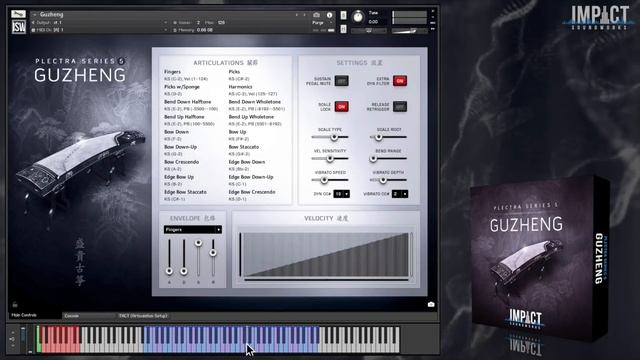Image resolution: width=640 pixels, height=360 pixels.
Task: Mute the Guzheng instrument with M button
Action: click(x=343, y=29)
